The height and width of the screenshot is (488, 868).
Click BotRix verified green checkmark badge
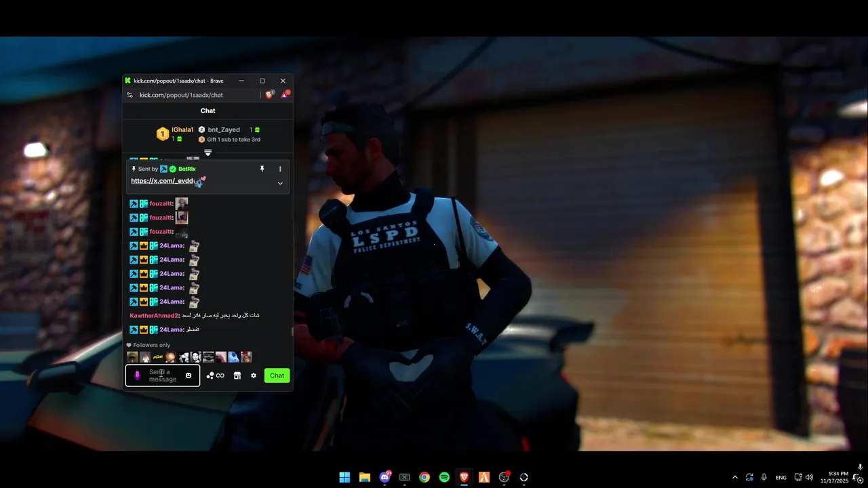(173, 169)
